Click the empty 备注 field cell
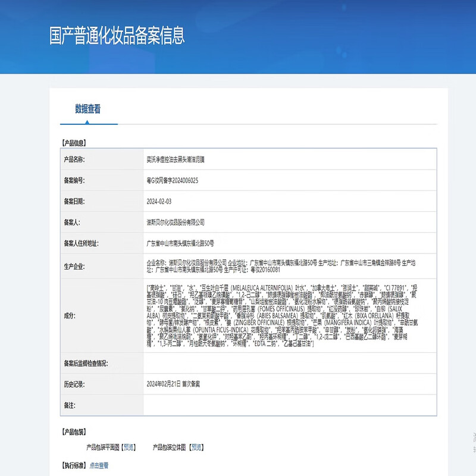Viewport: 476px width, 476px height. point(289,405)
